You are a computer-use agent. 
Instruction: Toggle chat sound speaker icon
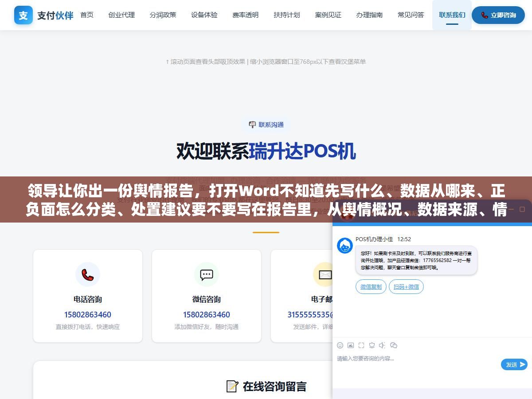coord(383,345)
